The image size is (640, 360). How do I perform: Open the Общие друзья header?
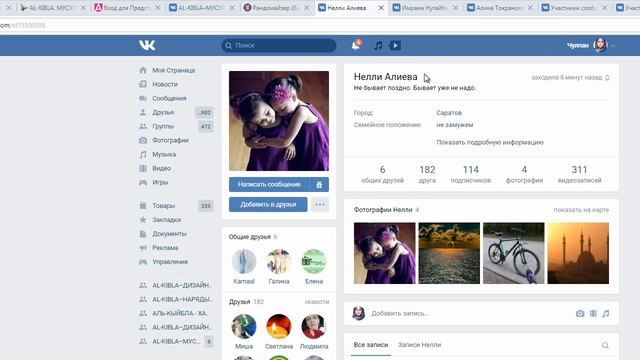[253, 237]
